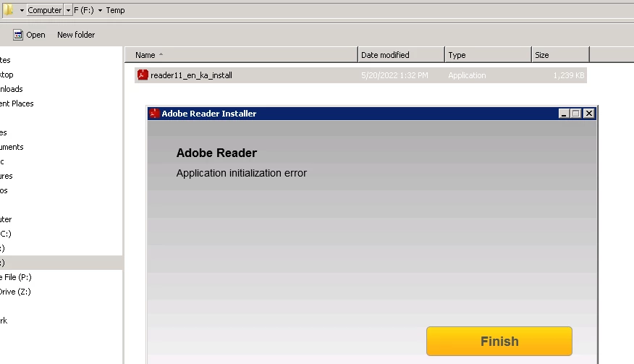Open Downloads in the navigation pane
The height and width of the screenshot is (364, 634).
tap(12, 89)
